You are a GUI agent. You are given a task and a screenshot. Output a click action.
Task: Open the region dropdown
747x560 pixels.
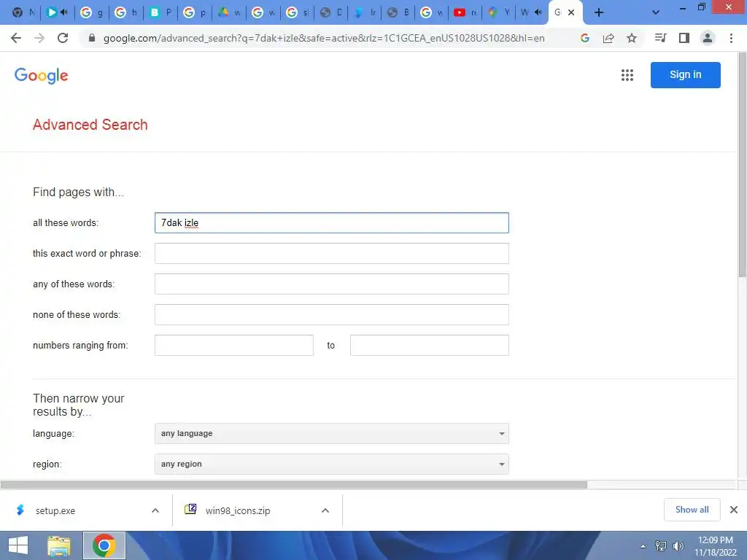[x=332, y=464]
